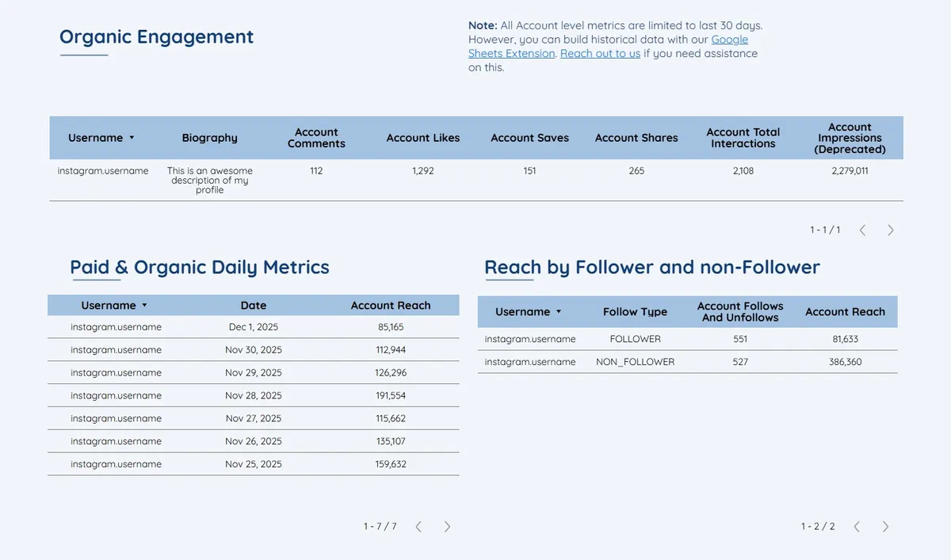Click previous page arrow under Reach by Follower table

856,525
